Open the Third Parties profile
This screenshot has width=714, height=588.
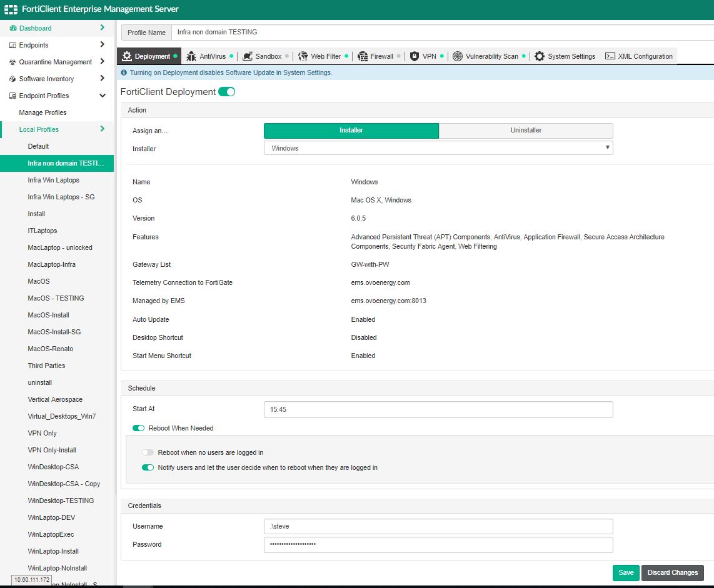[x=46, y=366]
